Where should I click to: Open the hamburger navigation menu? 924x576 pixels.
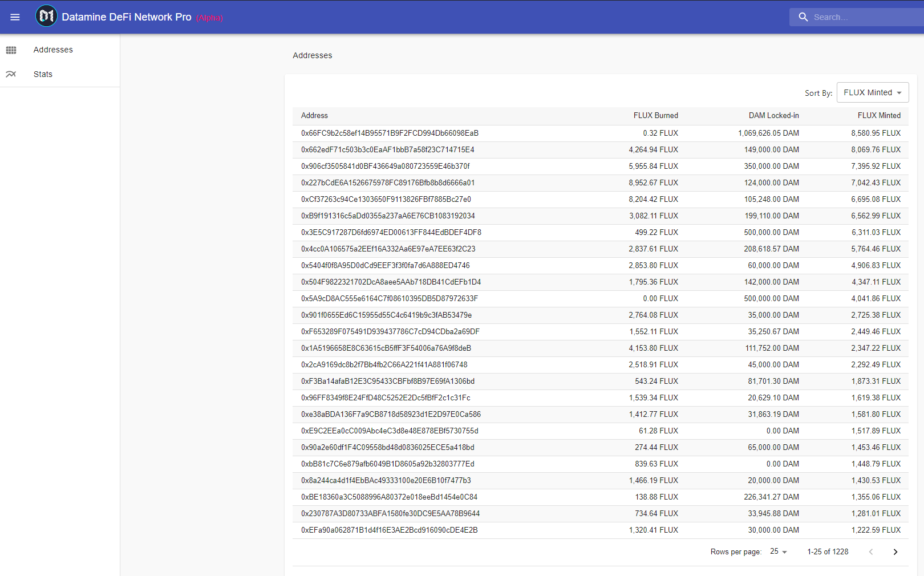tap(15, 17)
